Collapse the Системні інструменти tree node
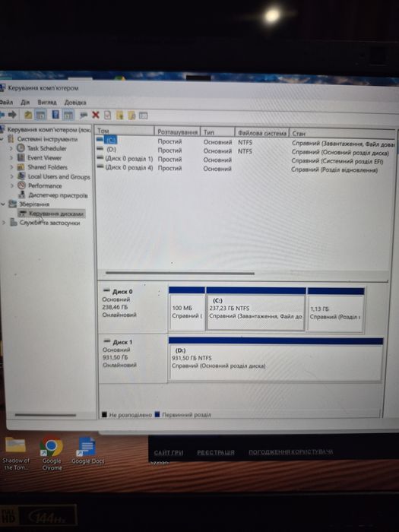 click(2, 139)
